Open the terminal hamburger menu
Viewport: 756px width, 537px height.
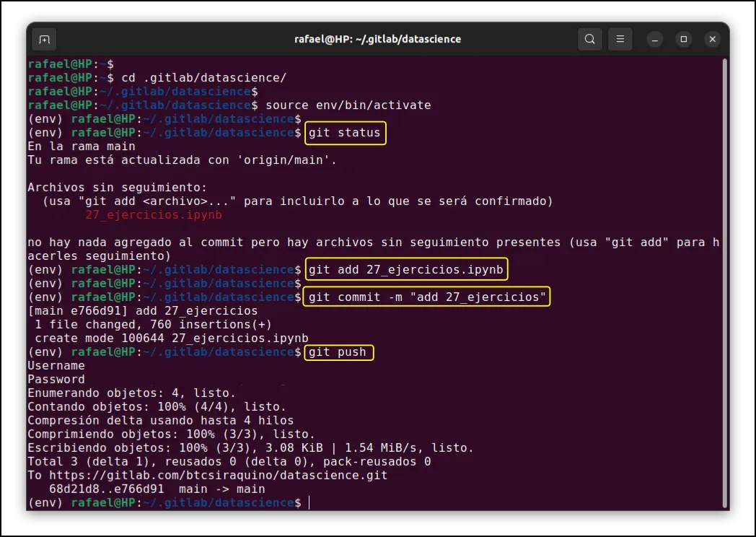620,40
